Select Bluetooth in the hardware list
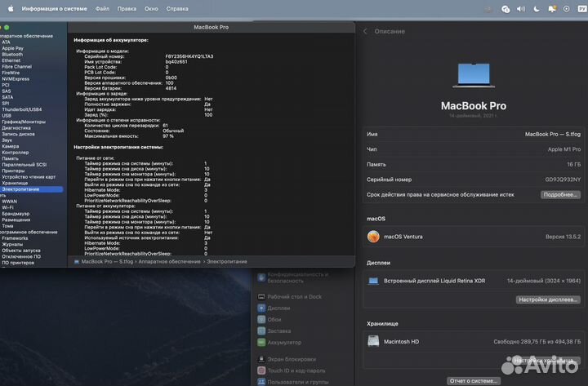Image resolution: width=588 pixels, height=386 pixels. [12, 55]
